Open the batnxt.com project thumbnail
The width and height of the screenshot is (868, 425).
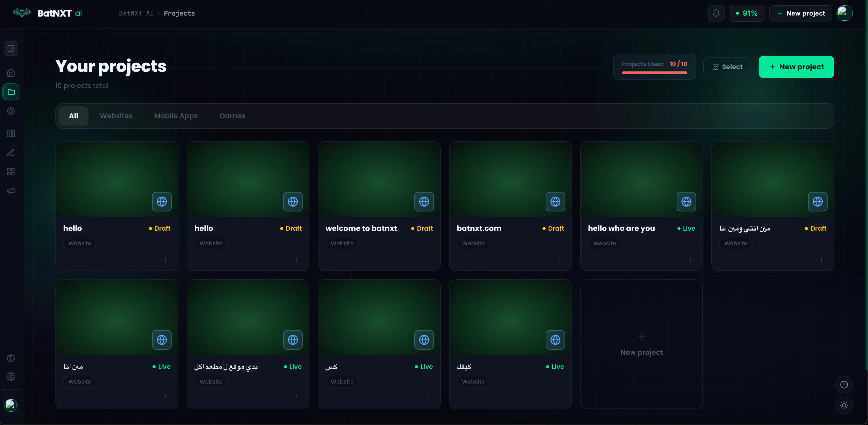(x=510, y=179)
